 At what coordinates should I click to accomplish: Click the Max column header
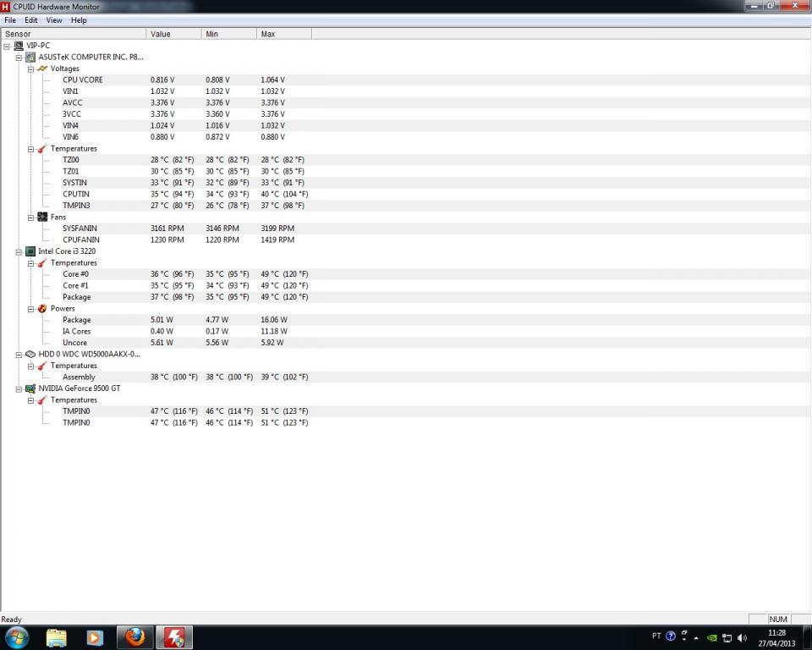tap(284, 34)
